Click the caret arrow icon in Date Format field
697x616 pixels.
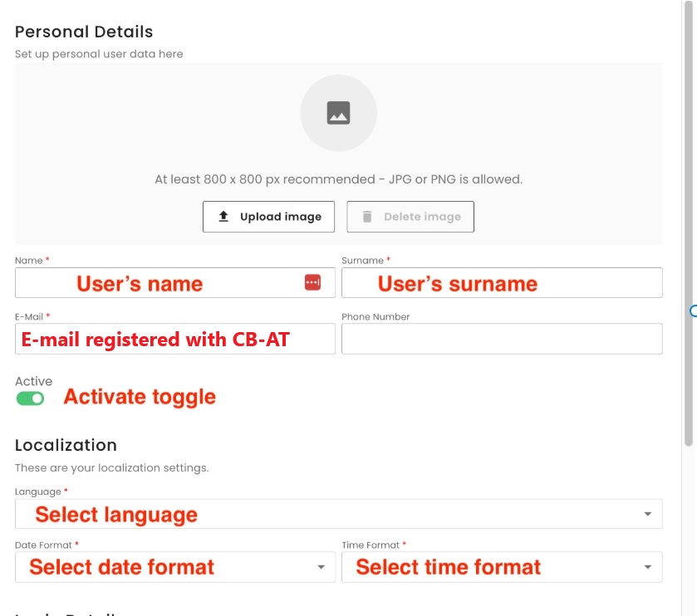tap(321, 568)
